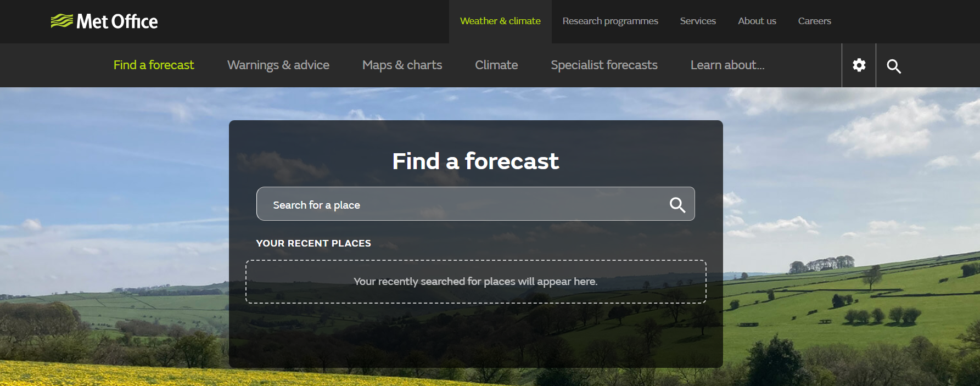
Task: Visit the Careers section
Action: [x=814, y=21]
